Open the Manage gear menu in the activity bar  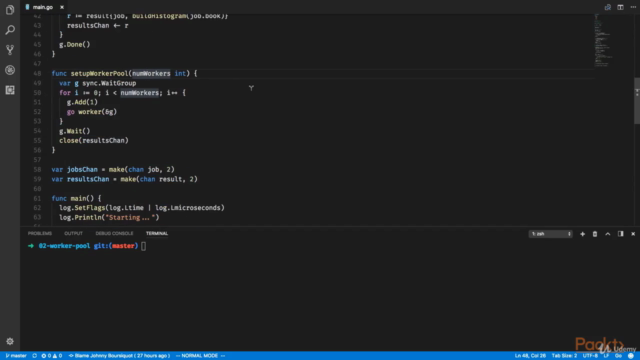pos(10,341)
